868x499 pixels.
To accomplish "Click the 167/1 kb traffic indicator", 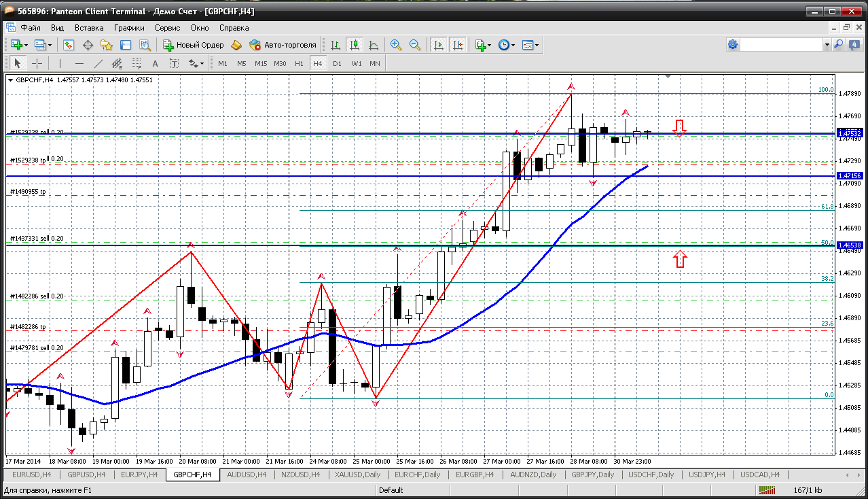I will 808,489.
